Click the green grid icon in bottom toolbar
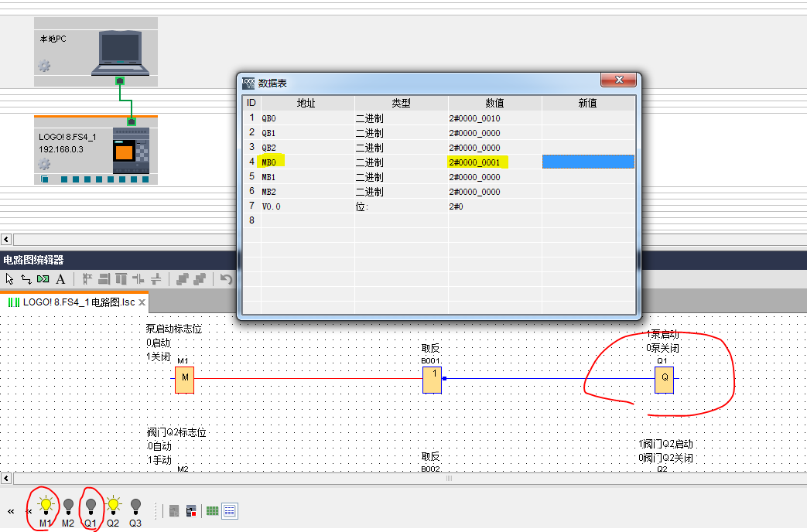807x532 pixels. [212, 511]
